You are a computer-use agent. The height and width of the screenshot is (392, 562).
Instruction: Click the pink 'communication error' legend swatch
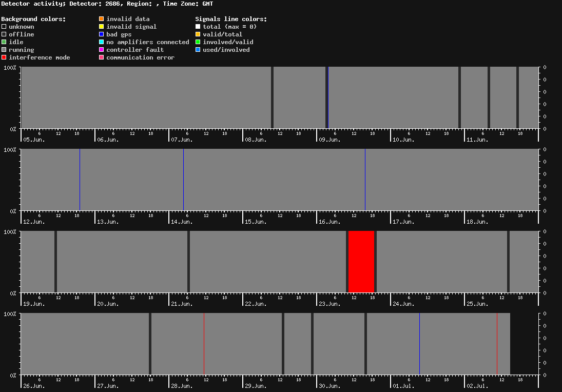[102, 57]
